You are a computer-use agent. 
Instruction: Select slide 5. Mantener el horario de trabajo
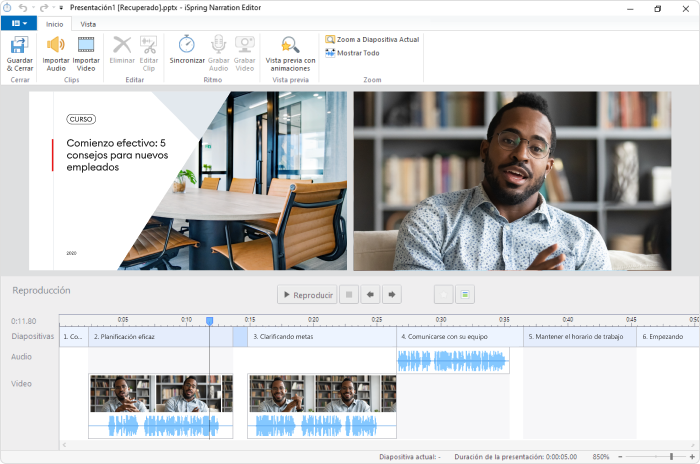pyautogui.click(x=580, y=337)
